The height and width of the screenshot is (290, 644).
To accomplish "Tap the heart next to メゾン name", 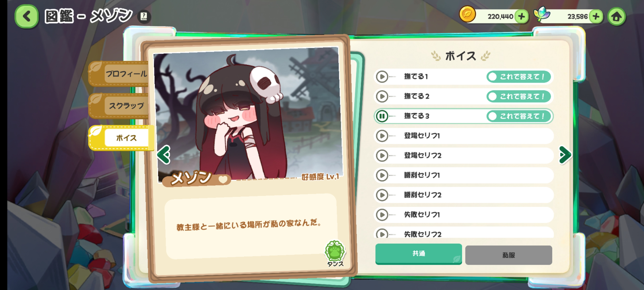I will 223,179.
